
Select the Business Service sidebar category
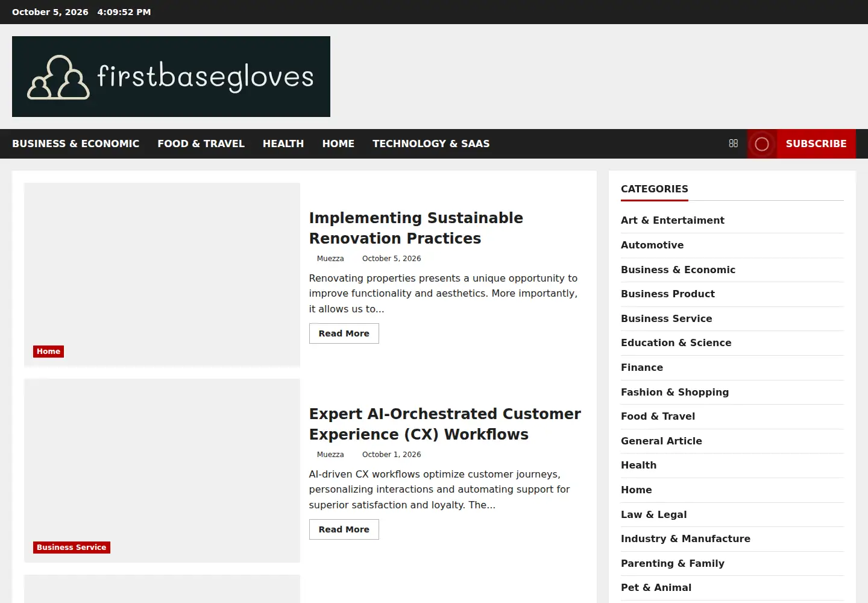[x=667, y=318]
